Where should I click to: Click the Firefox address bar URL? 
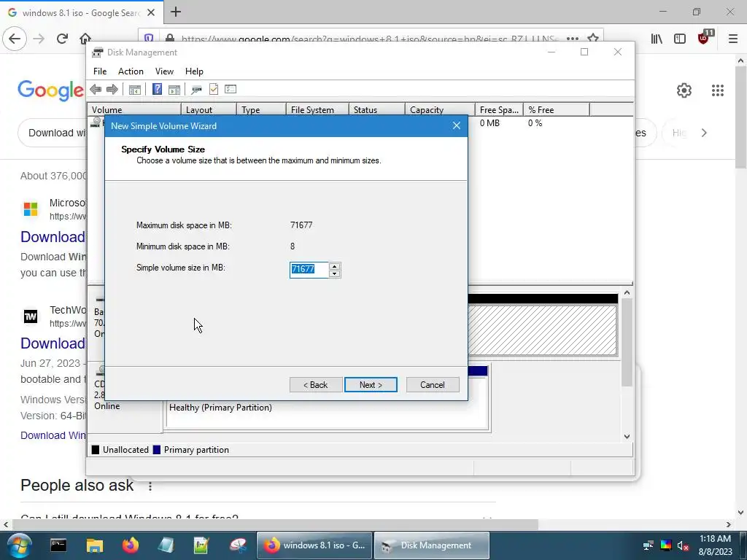coord(370,39)
